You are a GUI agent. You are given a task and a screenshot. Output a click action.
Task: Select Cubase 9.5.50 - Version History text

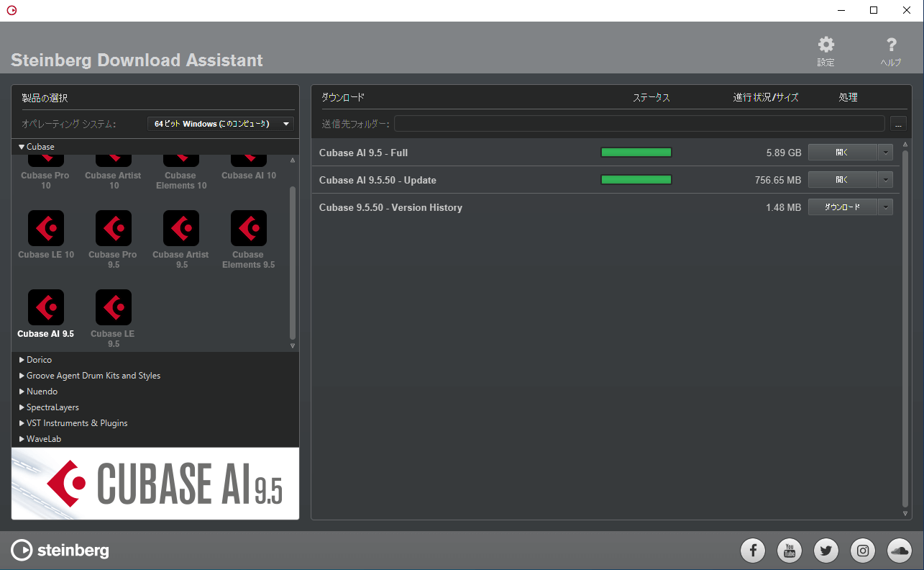(390, 207)
